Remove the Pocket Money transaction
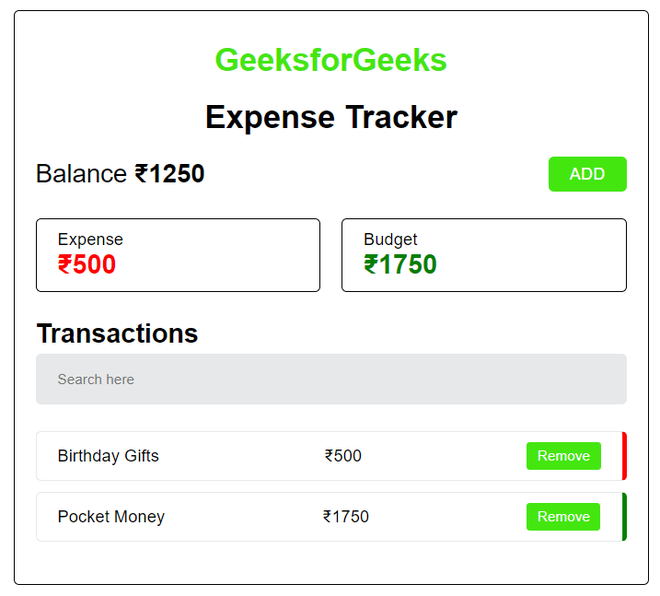The height and width of the screenshot is (596, 660). point(563,517)
